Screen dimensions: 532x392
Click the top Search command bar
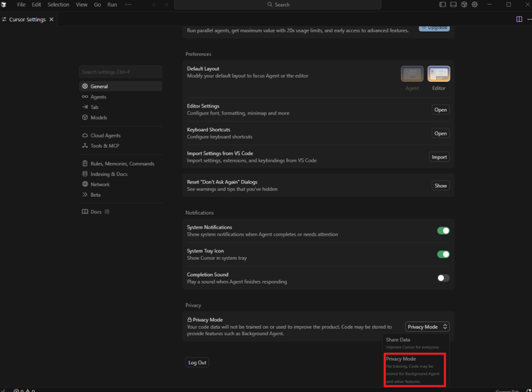coord(278,5)
